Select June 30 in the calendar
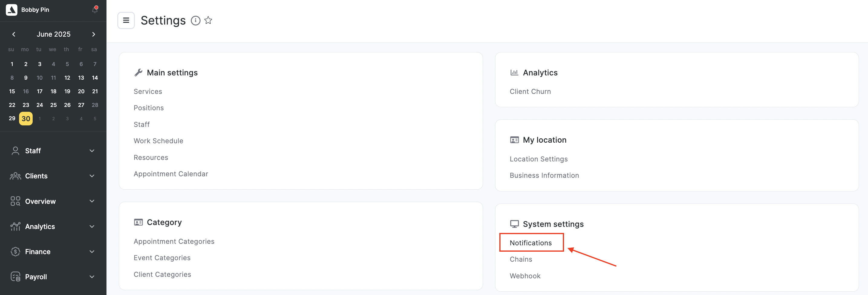Image resolution: width=868 pixels, height=295 pixels. pos(26,118)
